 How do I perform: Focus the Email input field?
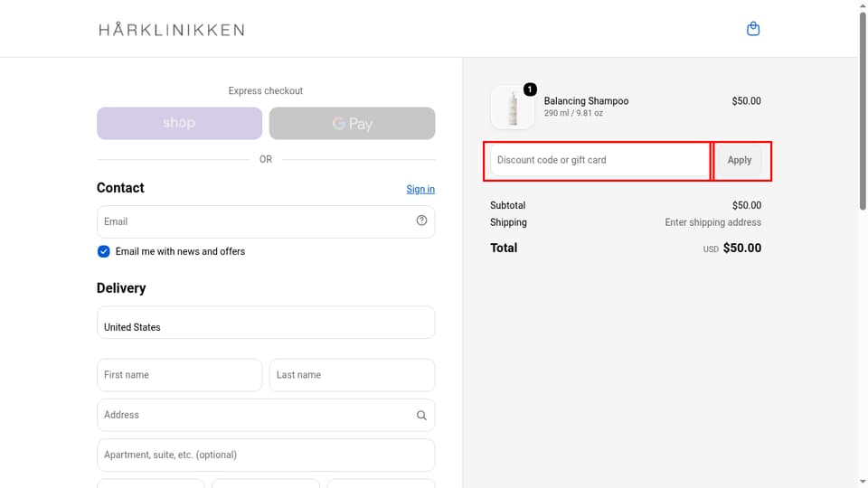(x=266, y=221)
